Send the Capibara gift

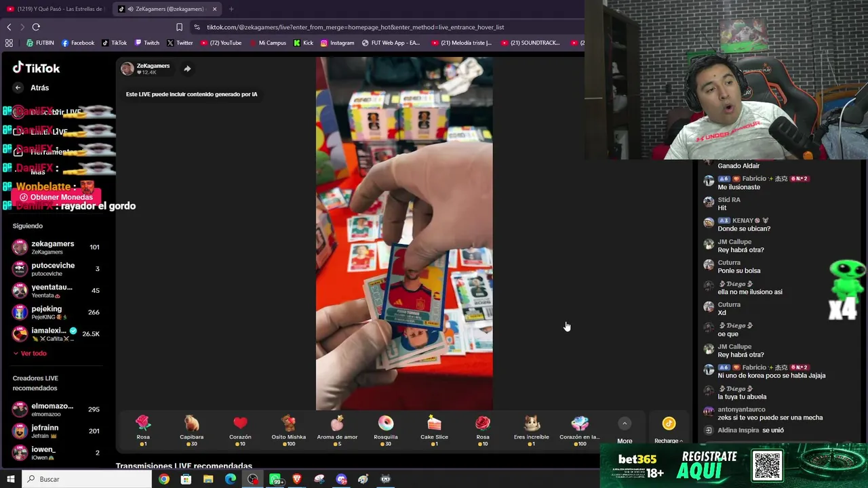point(192,430)
